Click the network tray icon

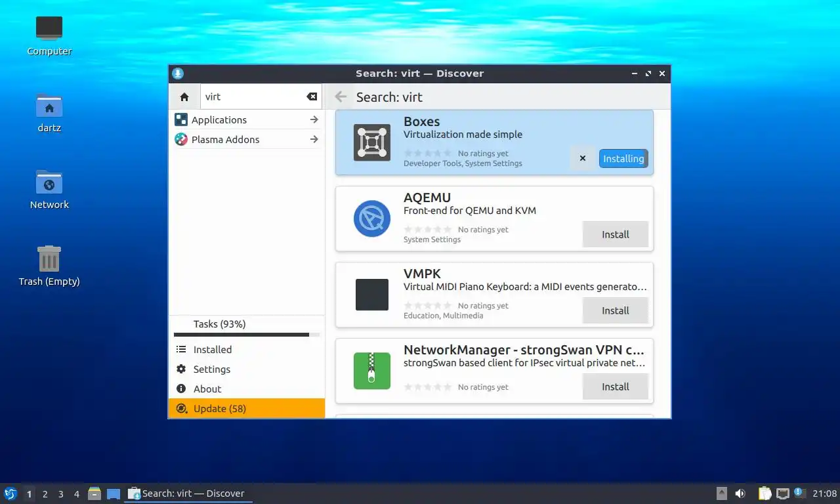point(782,493)
